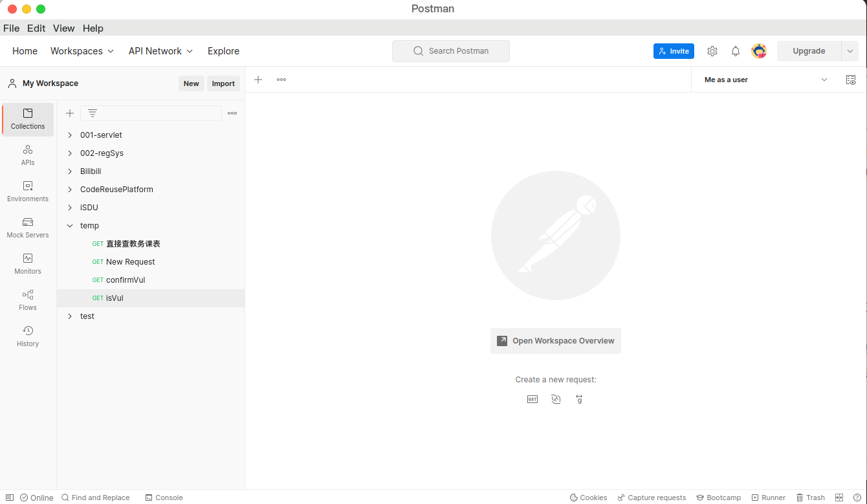
Task: Open the History sidebar panel
Action: 28,336
